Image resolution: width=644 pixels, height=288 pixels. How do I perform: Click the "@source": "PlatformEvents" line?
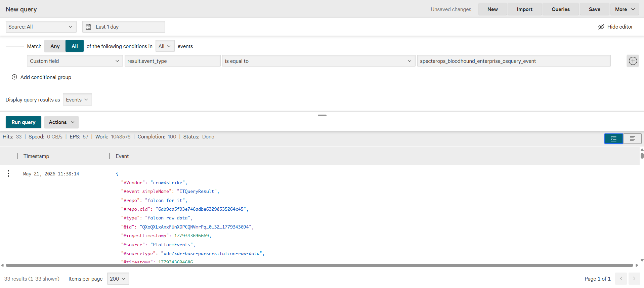[158, 245]
